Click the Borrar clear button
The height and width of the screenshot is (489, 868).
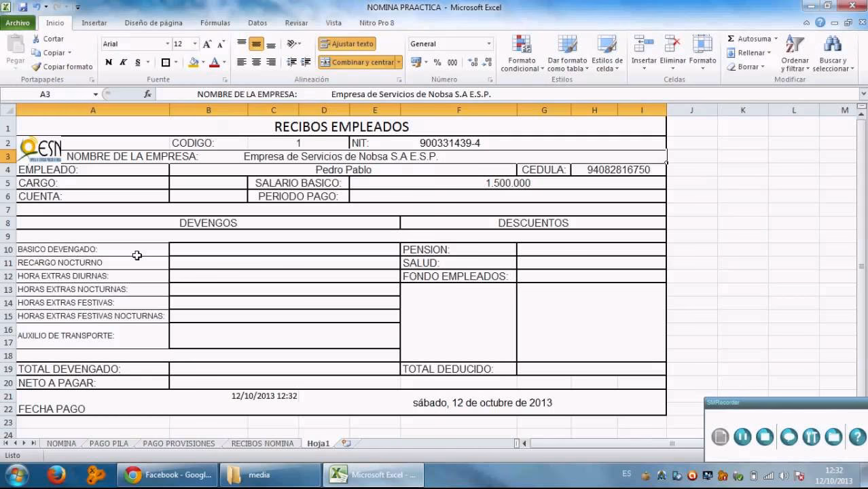[746, 67]
